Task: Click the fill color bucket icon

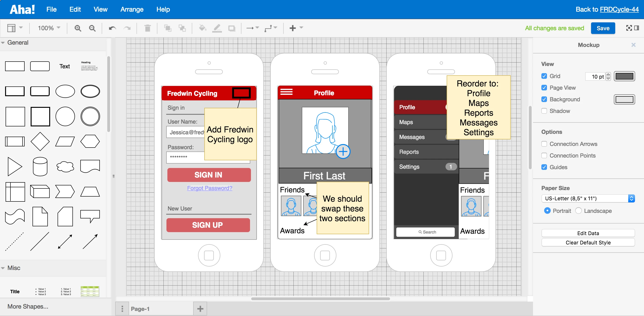Action: (x=202, y=28)
